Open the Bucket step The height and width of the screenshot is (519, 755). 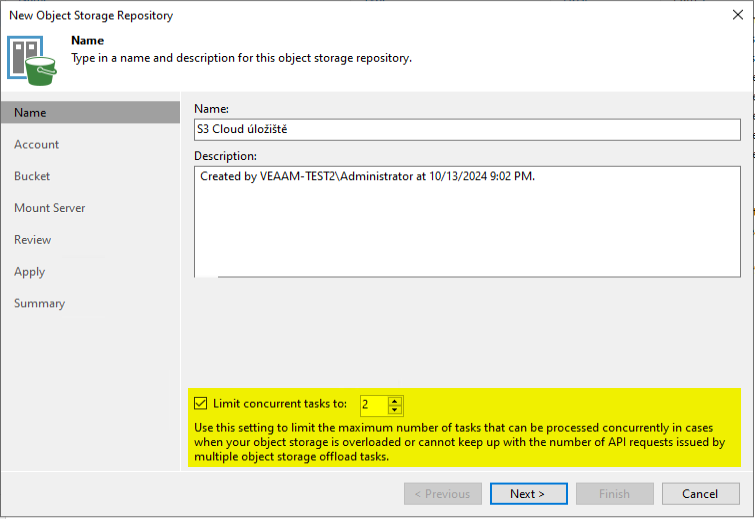coord(32,176)
